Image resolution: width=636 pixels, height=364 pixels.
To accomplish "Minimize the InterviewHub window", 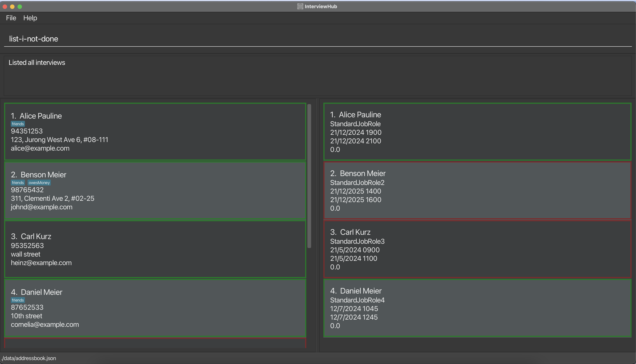I will (12, 7).
